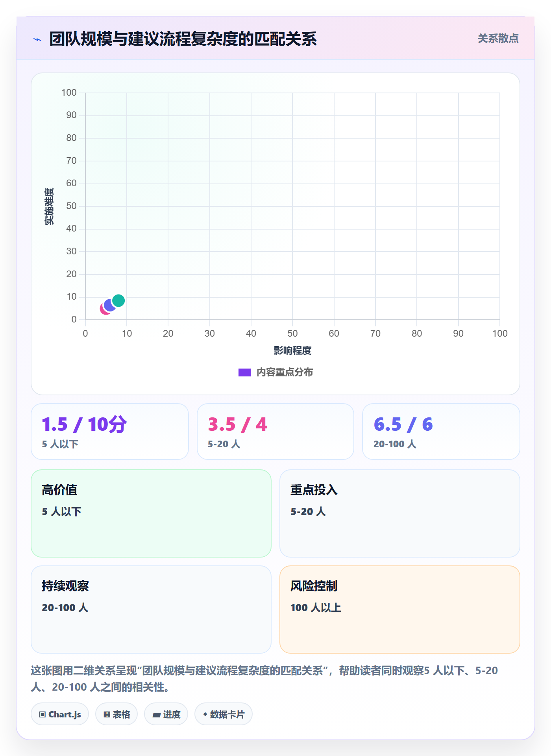This screenshot has width=551, height=756.
Task: Click the 进度 chip bar icon
Action: click(x=157, y=715)
